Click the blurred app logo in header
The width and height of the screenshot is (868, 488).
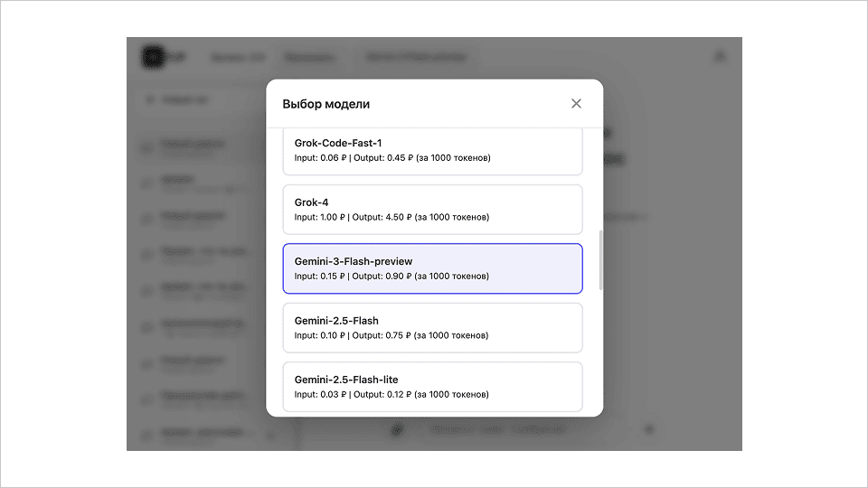[x=155, y=57]
